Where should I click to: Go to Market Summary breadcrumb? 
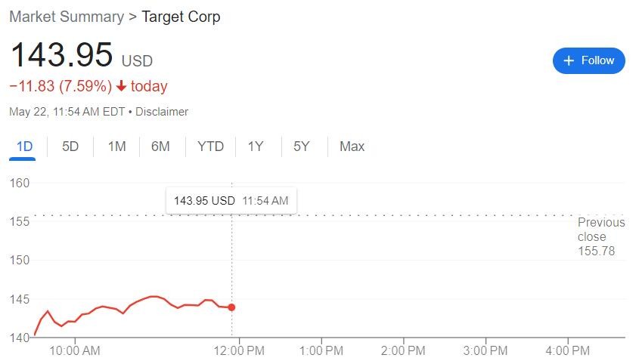tap(67, 17)
